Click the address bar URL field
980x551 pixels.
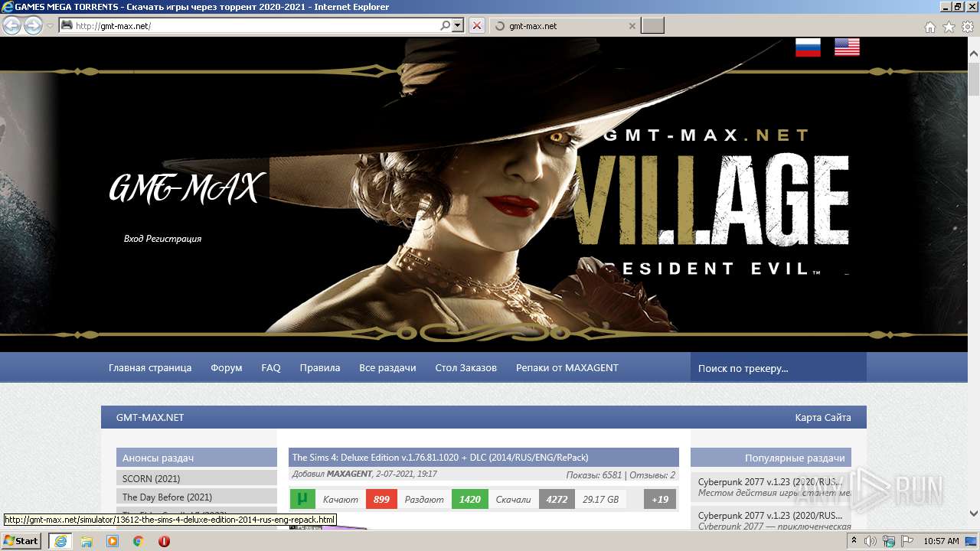pos(256,25)
